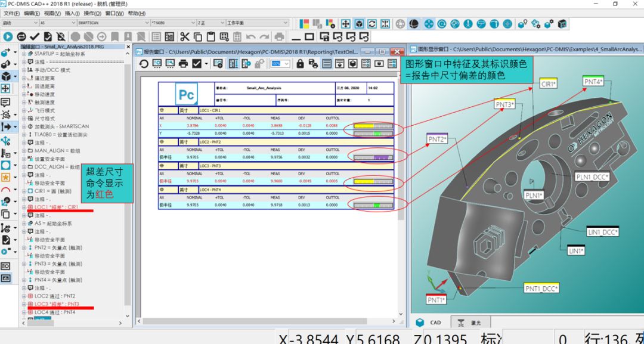Click the red arc icon in left sidebar

pyautogui.click(x=6, y=190)
